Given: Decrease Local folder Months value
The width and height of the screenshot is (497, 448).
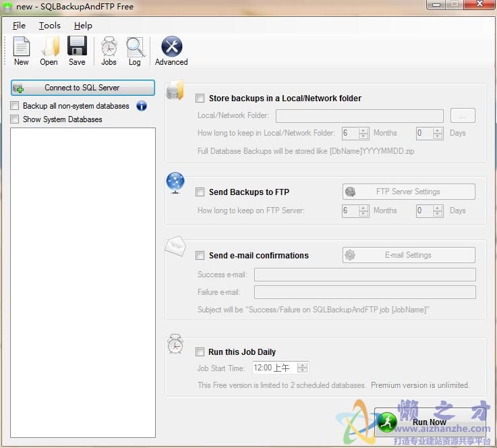Looking at the screenshot, I should click(x=363, y=136).
